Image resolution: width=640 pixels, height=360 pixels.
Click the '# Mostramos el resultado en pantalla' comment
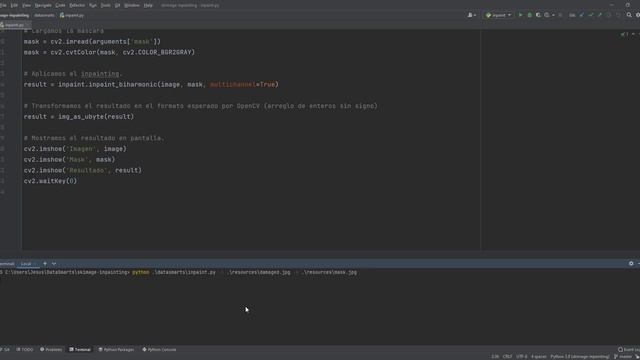point(94,138)
